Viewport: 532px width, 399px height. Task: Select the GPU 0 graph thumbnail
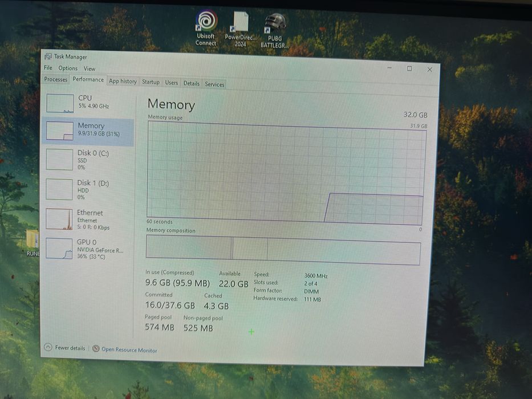coord(59,249)
